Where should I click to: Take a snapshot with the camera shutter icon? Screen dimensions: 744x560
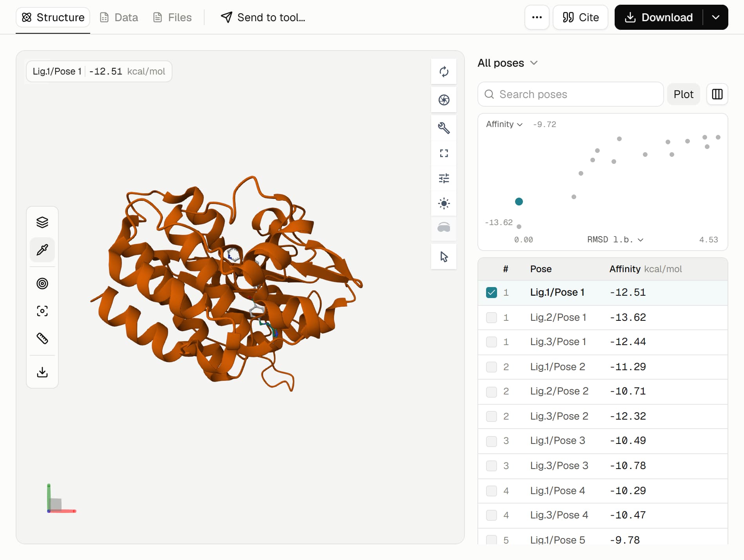point(444,100)
